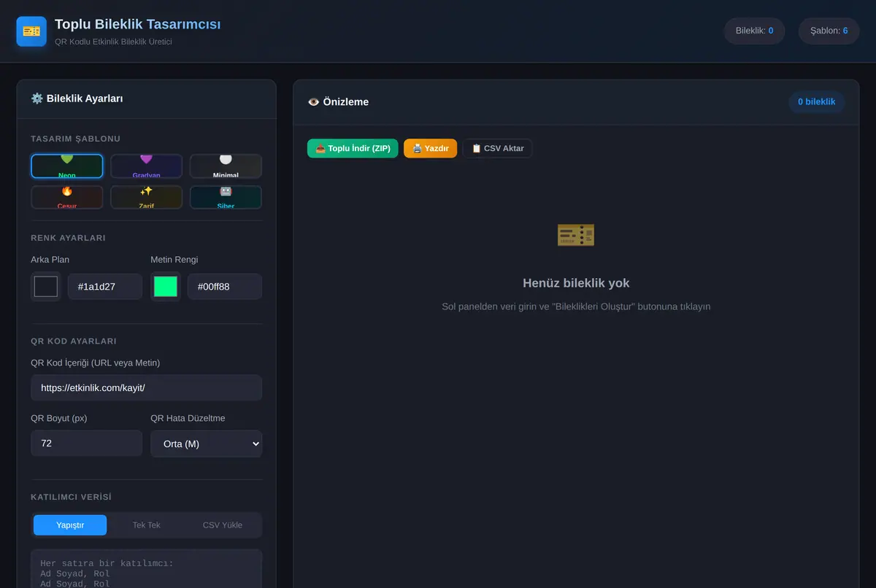Image resolution: width=876 pixels, height=588 pixels.
Task: Choose the Siber robot template
Action: 226,197
